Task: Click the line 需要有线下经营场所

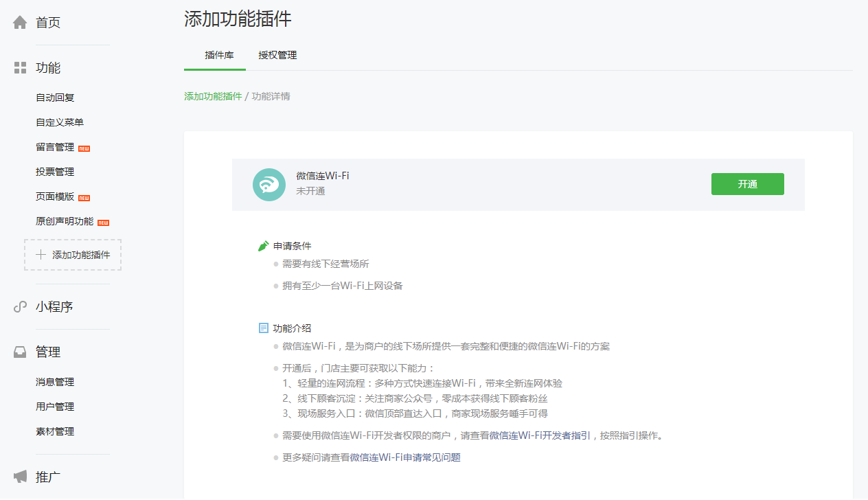Action: click(325, 264)
